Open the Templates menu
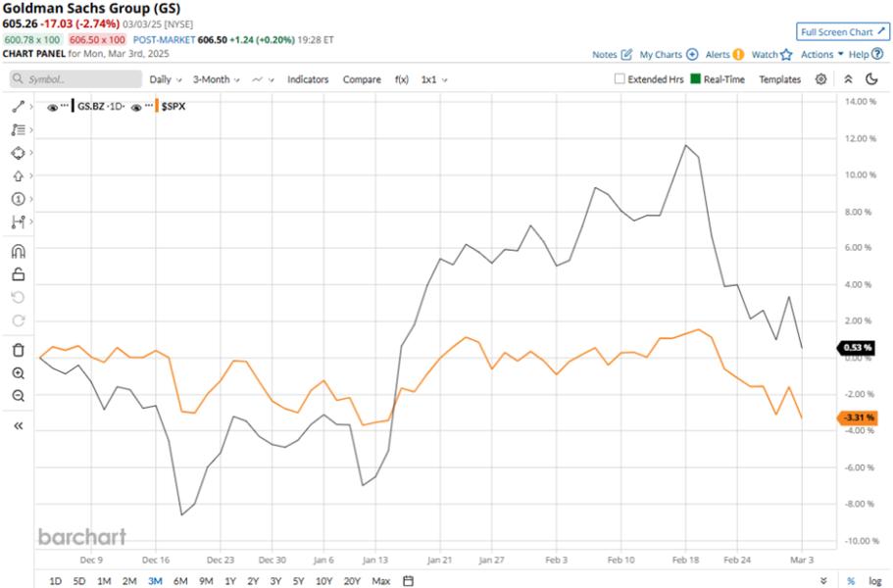The width and height of the screenshot is (893, 588). (x=779, y=79)
